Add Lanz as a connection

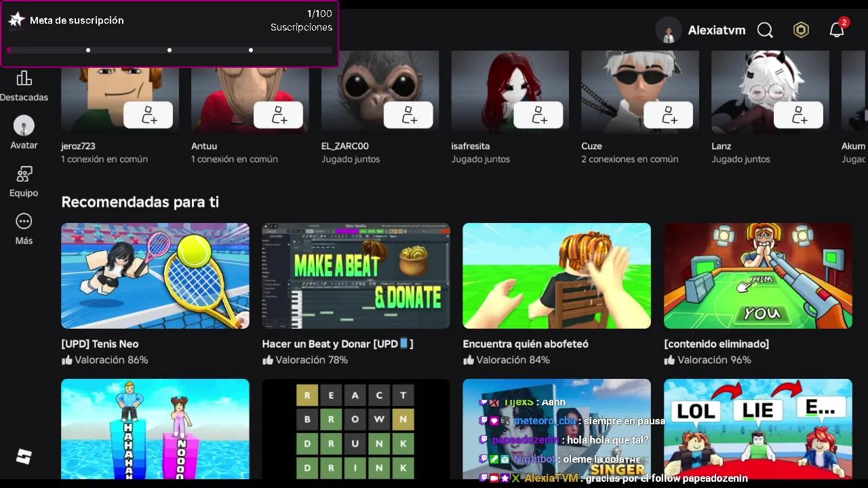click(x=799, y=115)
